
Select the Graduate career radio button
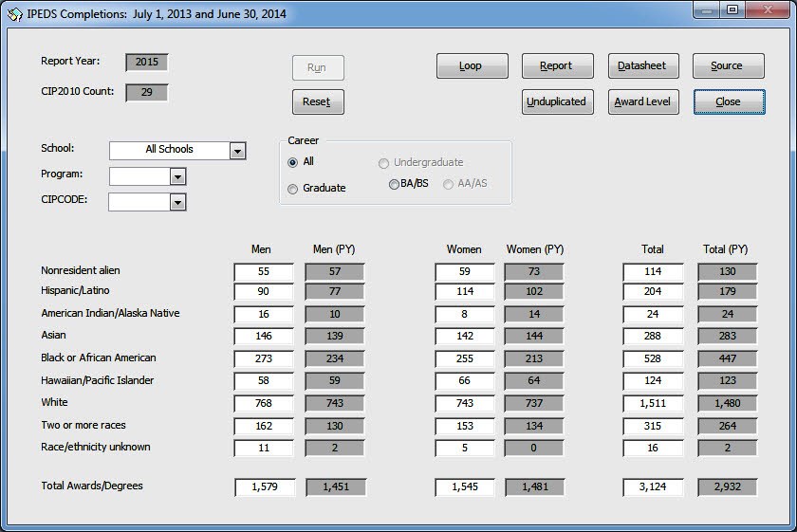coord(293,189)
